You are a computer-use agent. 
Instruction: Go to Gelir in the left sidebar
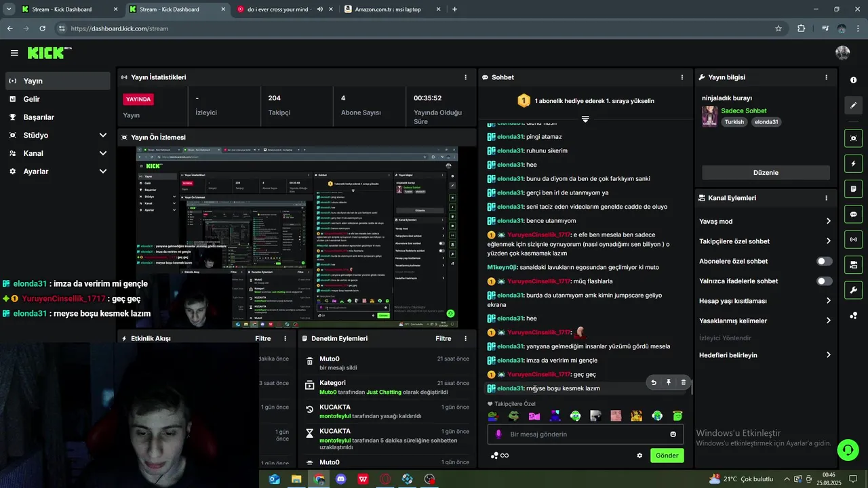[57, 99]
